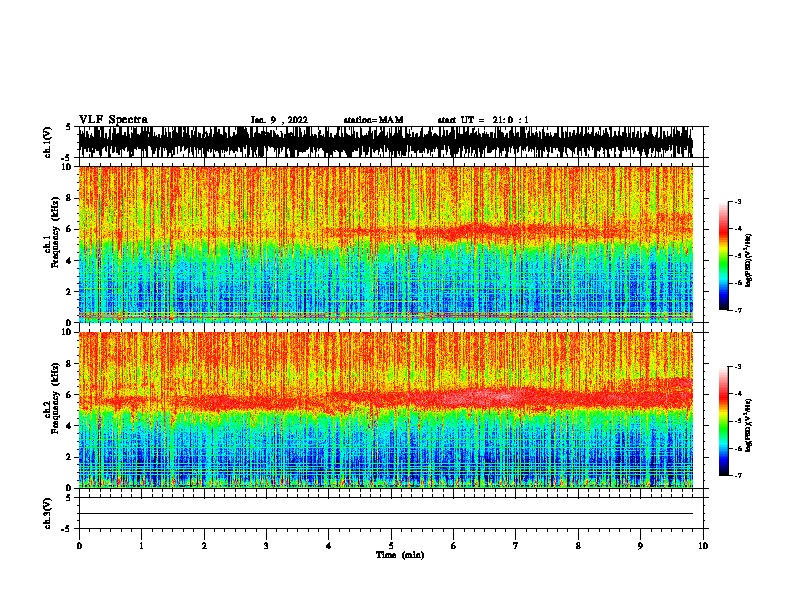Screen dimensions: 792x612
Task: Select the ch.1 frequency axis "8" tick
Action: (x=69, y=198)
